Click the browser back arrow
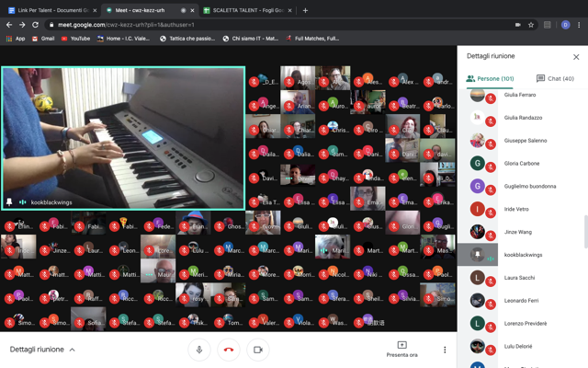The height and width of the screenshot is (368, 588). pyautogui.click(x=8, y=25)
